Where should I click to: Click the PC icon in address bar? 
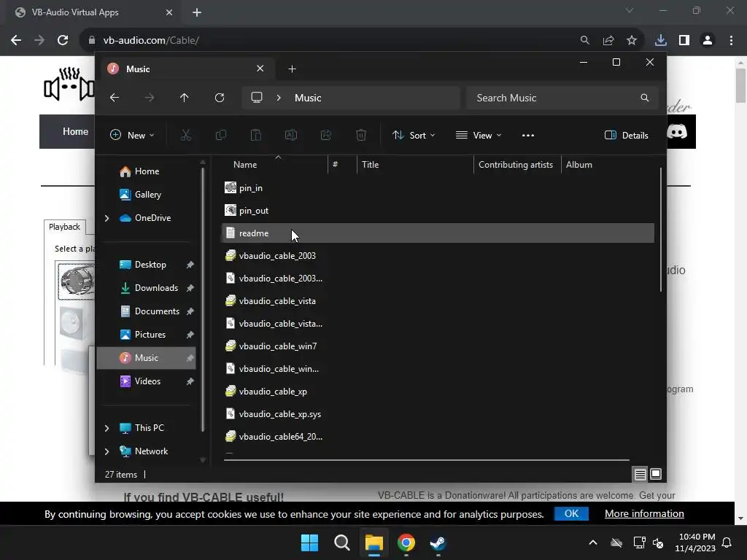coord(257,98)
